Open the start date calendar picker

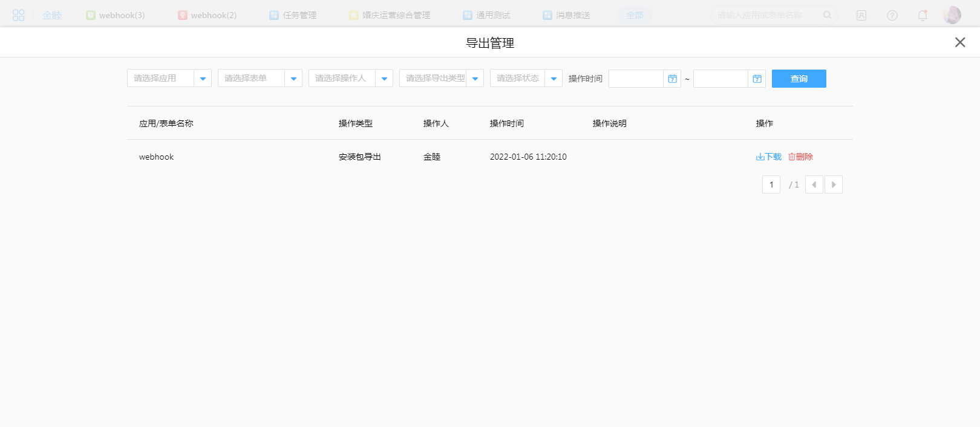pos(672,79)
